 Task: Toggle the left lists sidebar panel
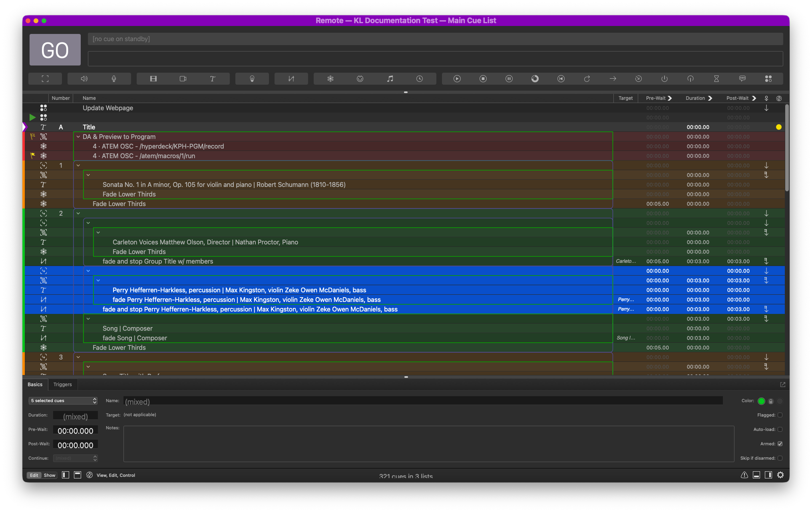tap(66, 475)
